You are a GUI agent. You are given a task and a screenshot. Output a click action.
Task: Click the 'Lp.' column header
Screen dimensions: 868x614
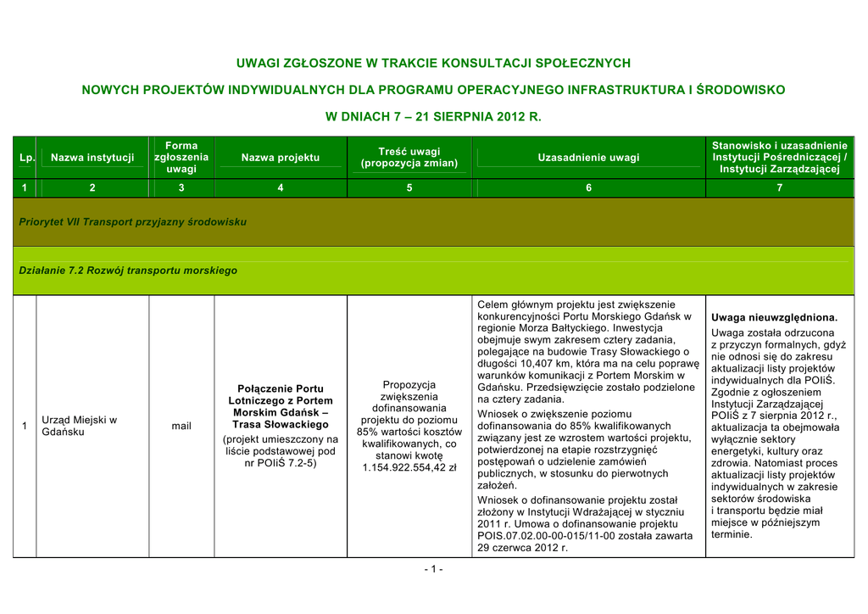[27, 158]
